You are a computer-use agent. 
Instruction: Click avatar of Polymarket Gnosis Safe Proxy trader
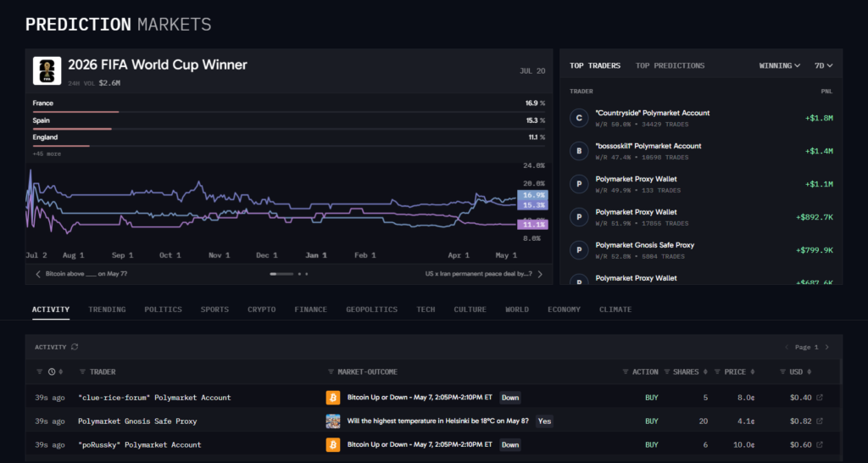click(x=579, y=250)
